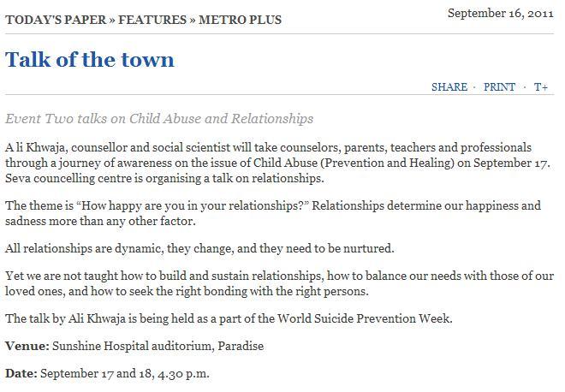
Task: Click the grey italic event subtitle
Action: tap(159, 119)
